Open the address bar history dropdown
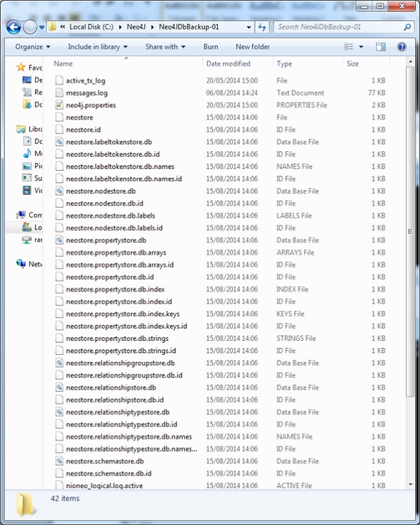420x525 pixels. [x=249, y=27]
